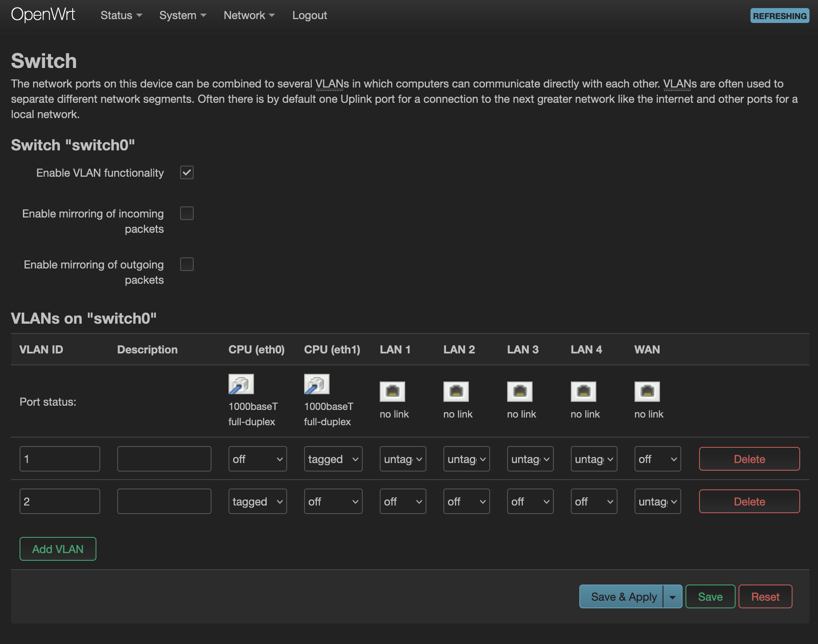818x644 pixels.
Task: Click the Reset button
Action: tap(765, 596)
